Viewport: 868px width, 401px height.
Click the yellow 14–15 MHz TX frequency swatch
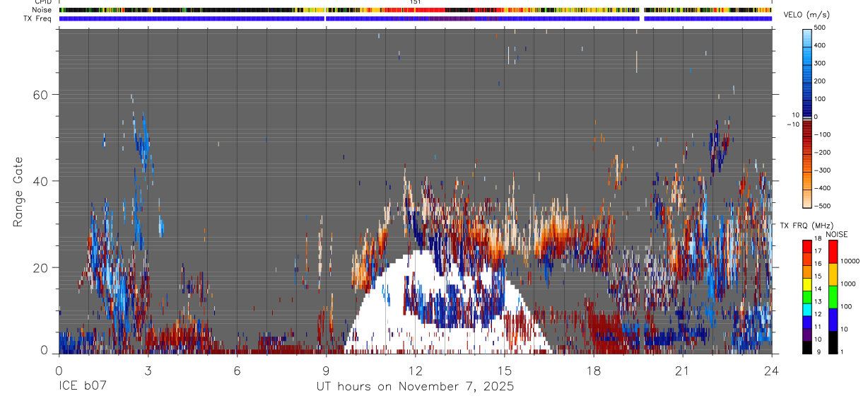(x=807, y=284)
